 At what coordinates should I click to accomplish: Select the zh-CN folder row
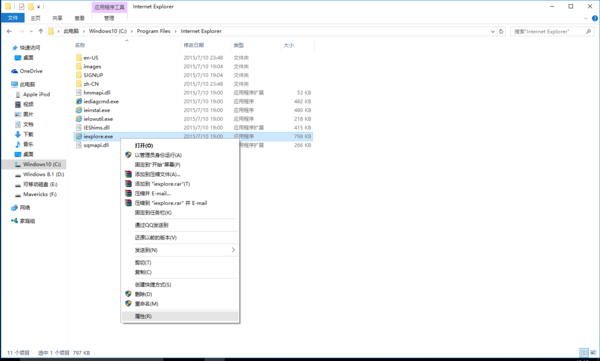click(x=193, y=84)
